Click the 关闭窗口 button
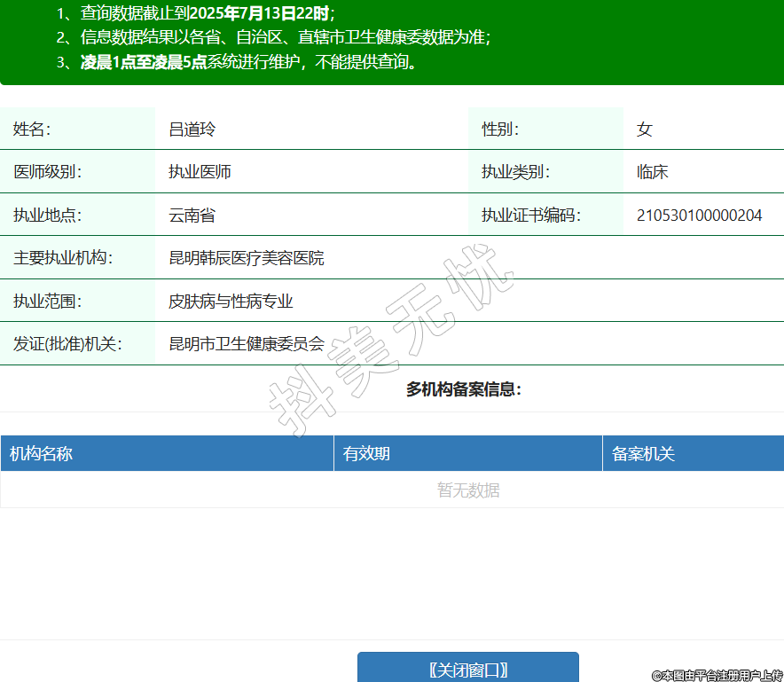This screenshot has width=784, height=682. pyautogui.click(x=467, y=669)
